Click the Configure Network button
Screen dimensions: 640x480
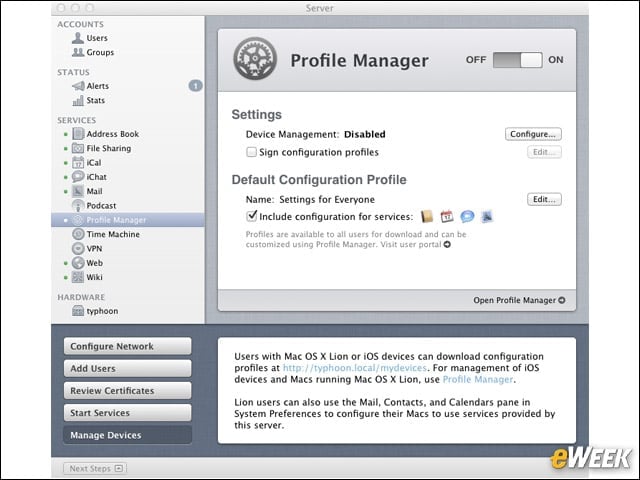point(127,346)
